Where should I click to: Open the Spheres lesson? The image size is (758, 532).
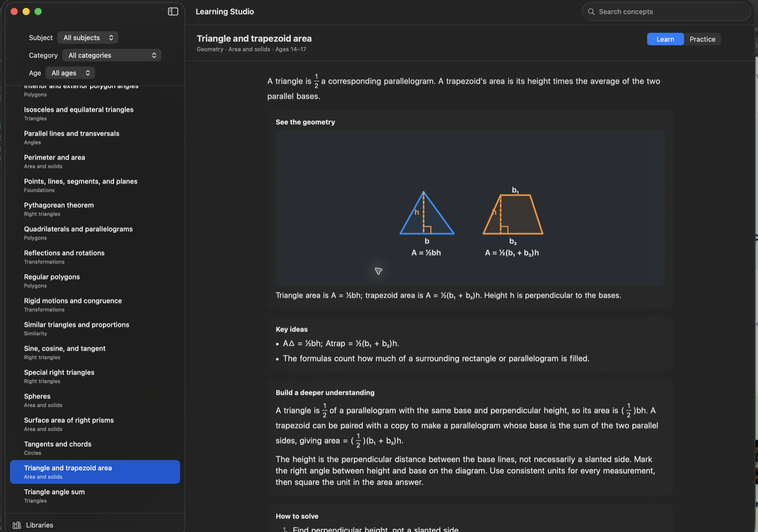pos(95,400)
